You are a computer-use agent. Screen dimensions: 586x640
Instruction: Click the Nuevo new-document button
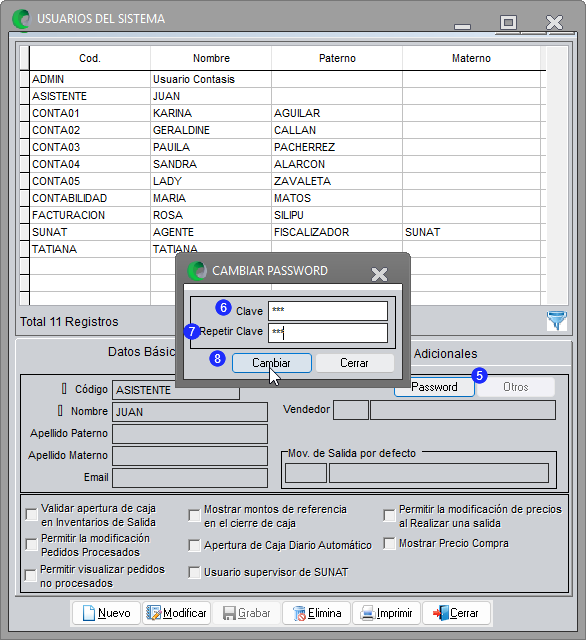coord(107,613)
